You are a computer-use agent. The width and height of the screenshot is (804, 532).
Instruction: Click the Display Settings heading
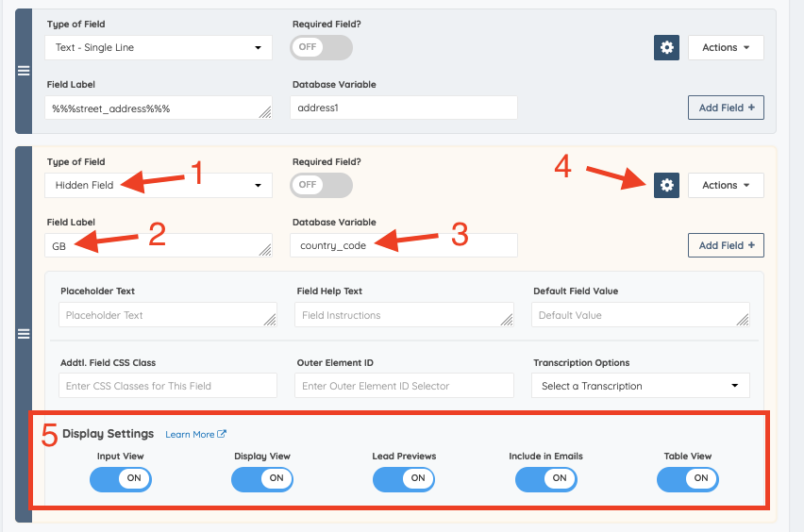tap(108, 434)
